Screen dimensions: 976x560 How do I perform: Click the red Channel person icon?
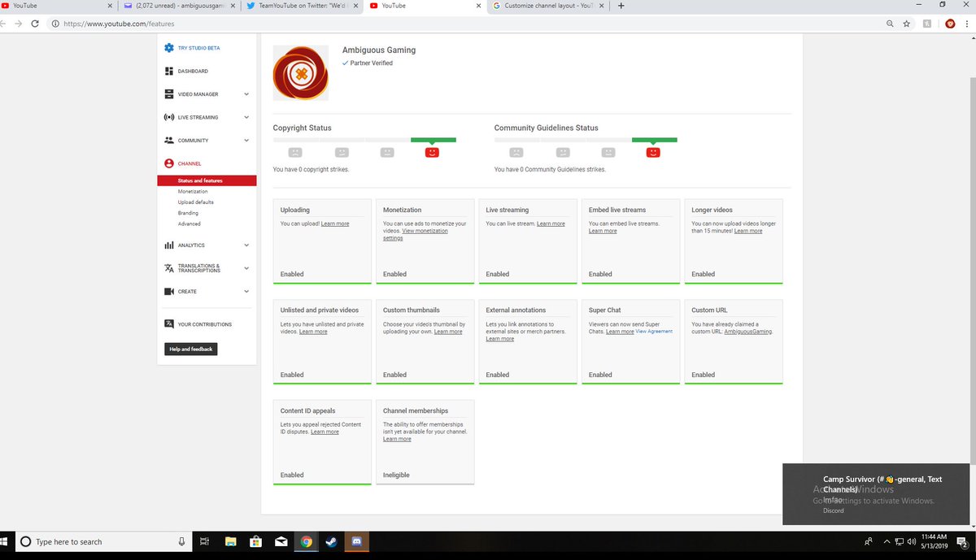coord(169,163)
